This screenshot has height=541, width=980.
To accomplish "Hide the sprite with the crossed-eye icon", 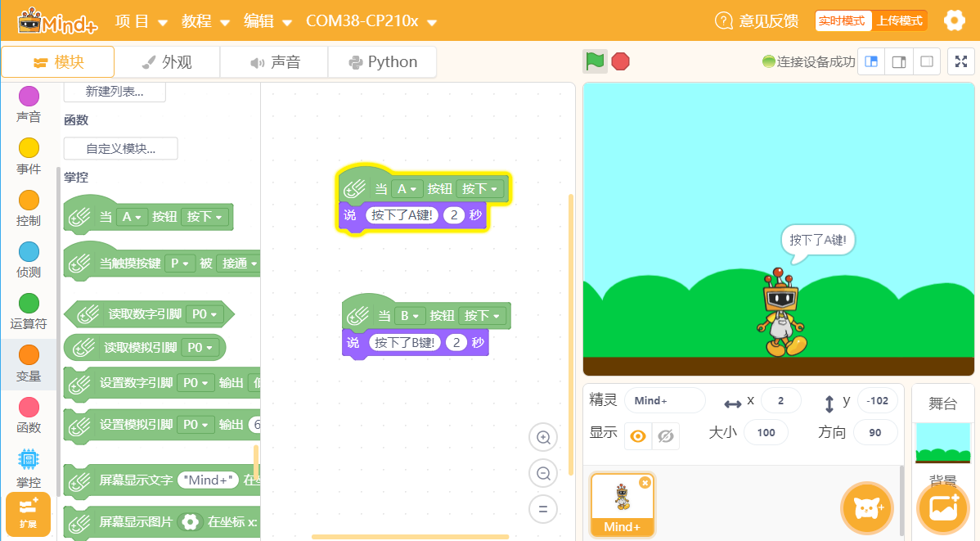I will (x=666, y=436).
